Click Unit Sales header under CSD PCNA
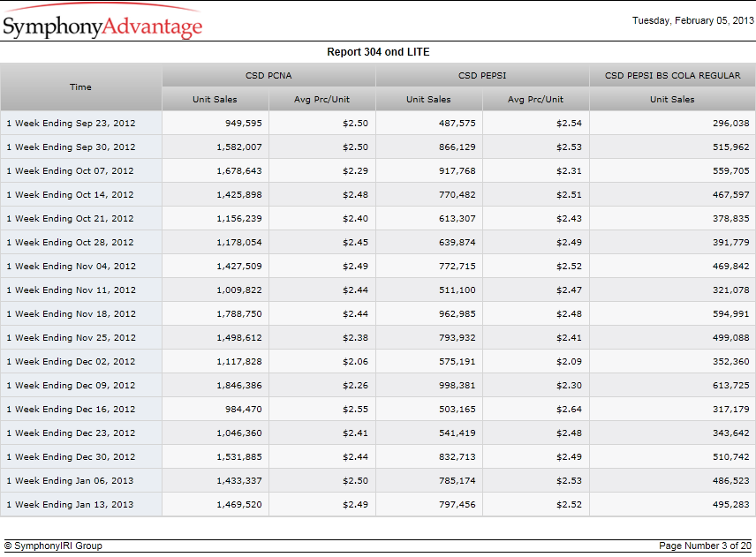 click(215, 99)
